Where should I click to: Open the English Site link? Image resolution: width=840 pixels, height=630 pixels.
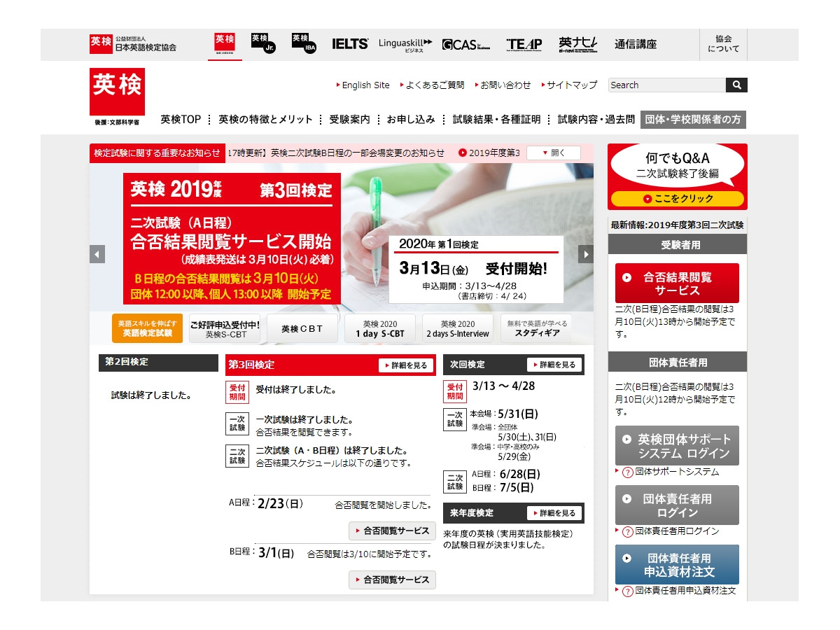[365, 85]
